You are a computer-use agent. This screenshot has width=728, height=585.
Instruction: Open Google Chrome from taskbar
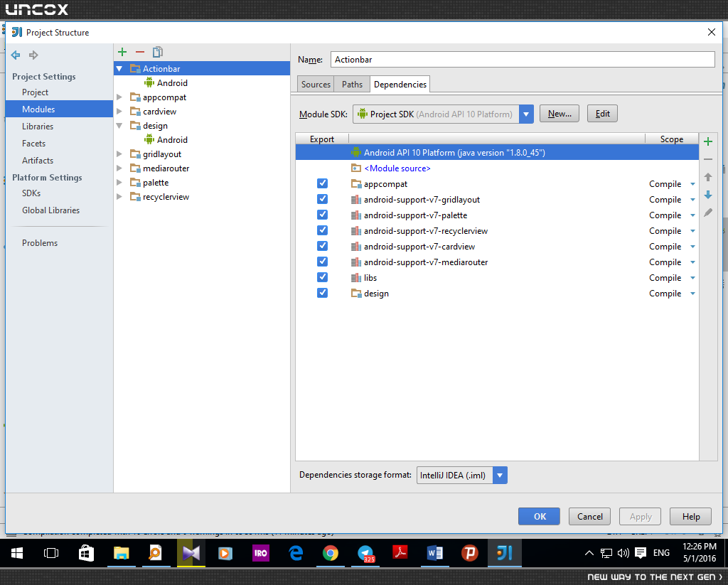point(331,553)
